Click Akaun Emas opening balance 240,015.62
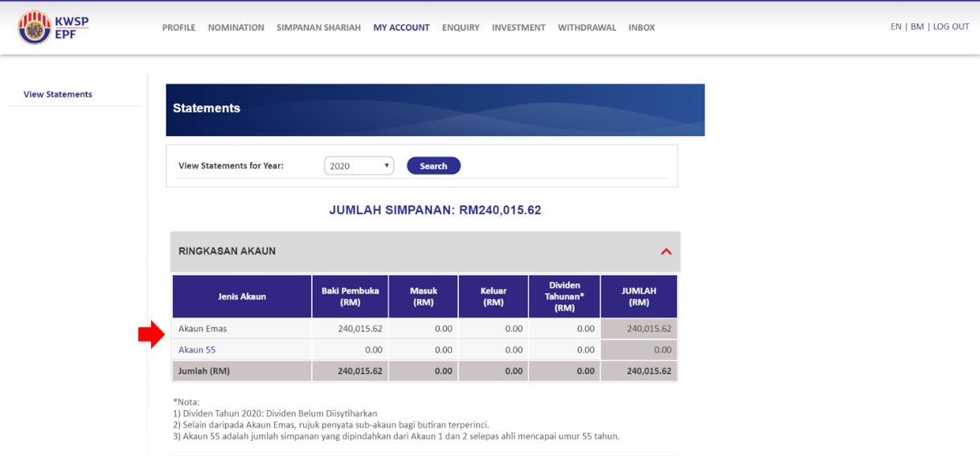980x456 pixels. tap(360, 329)
